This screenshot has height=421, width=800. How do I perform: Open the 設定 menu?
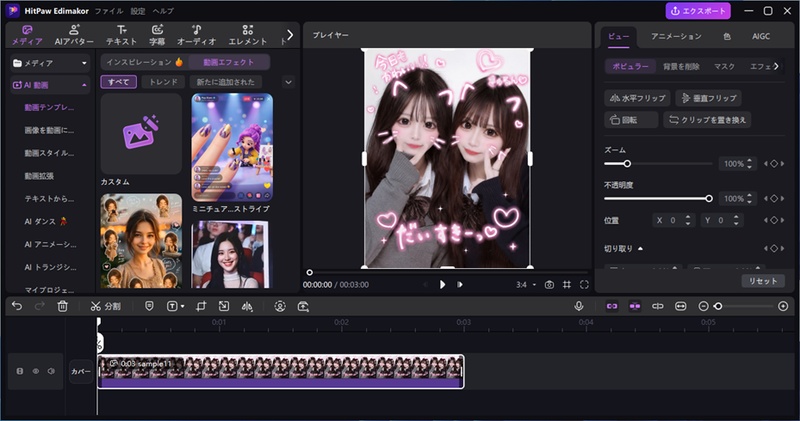pyautogui.click(x=138, y=11)
